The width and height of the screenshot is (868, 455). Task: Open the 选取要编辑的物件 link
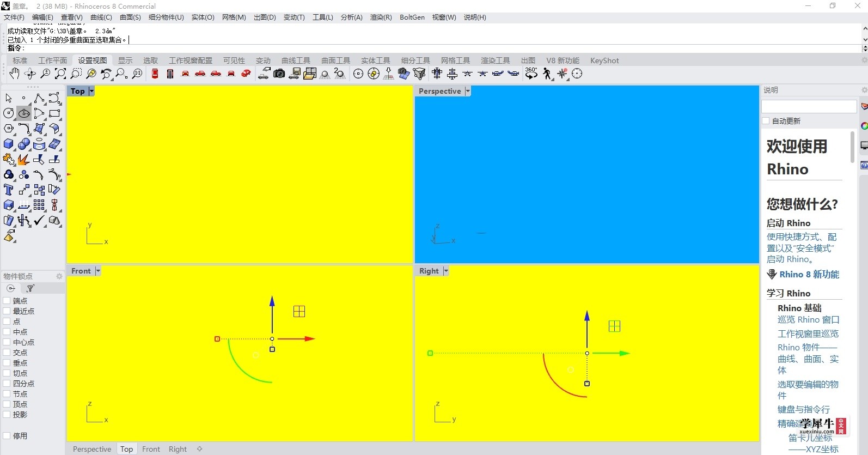[808, 390]
